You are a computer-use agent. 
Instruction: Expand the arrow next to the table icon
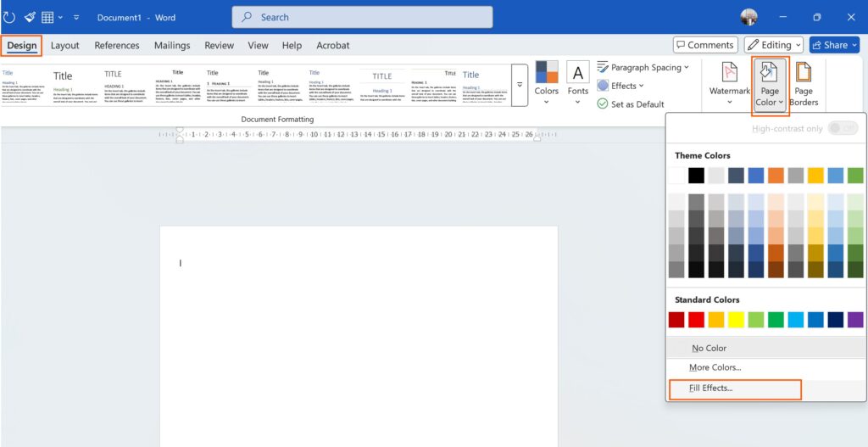click(x=60, y=17)
